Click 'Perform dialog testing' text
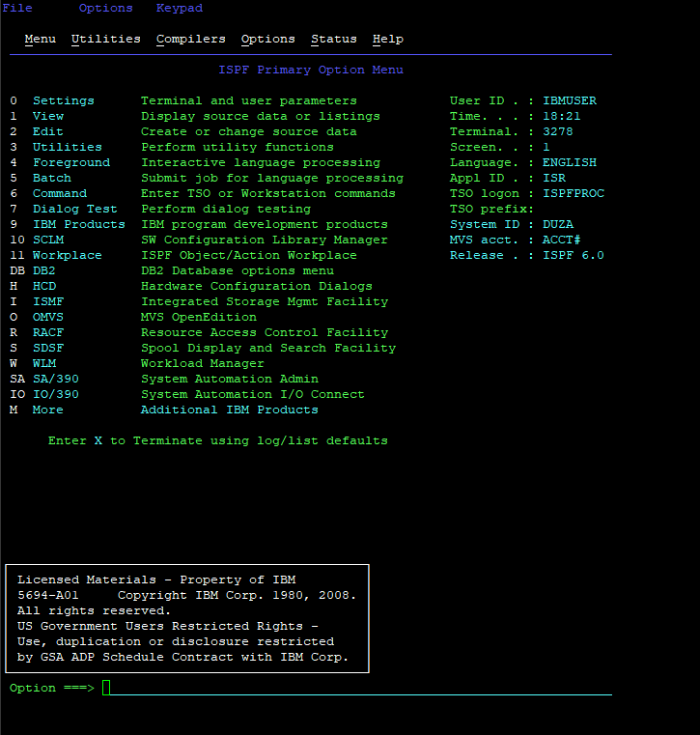The width and height of the screenshot is (700, 735). 226,209
